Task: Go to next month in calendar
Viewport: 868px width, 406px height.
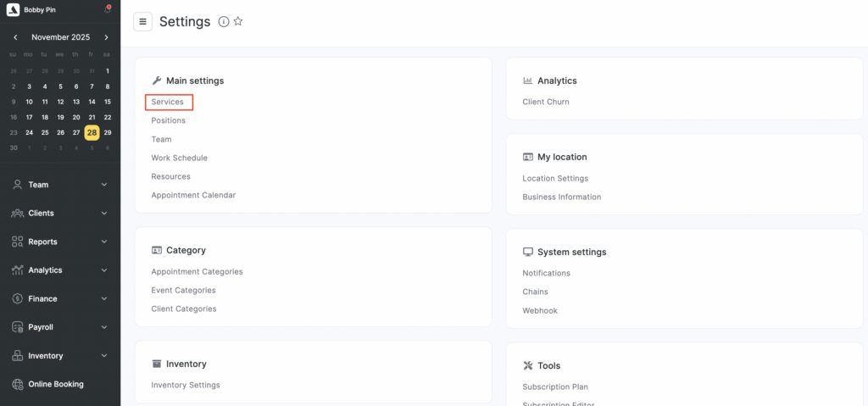Action: click(107, 37)
